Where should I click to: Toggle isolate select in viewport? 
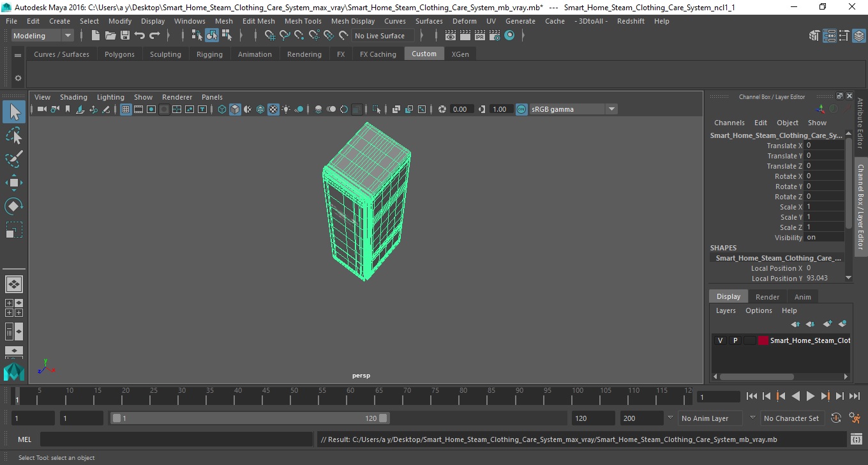[377, 109]
